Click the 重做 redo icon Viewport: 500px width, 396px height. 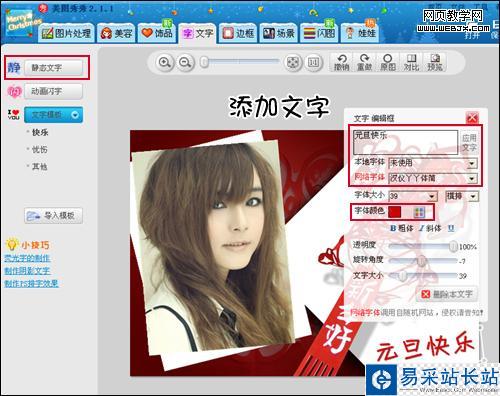pos(364,62)
